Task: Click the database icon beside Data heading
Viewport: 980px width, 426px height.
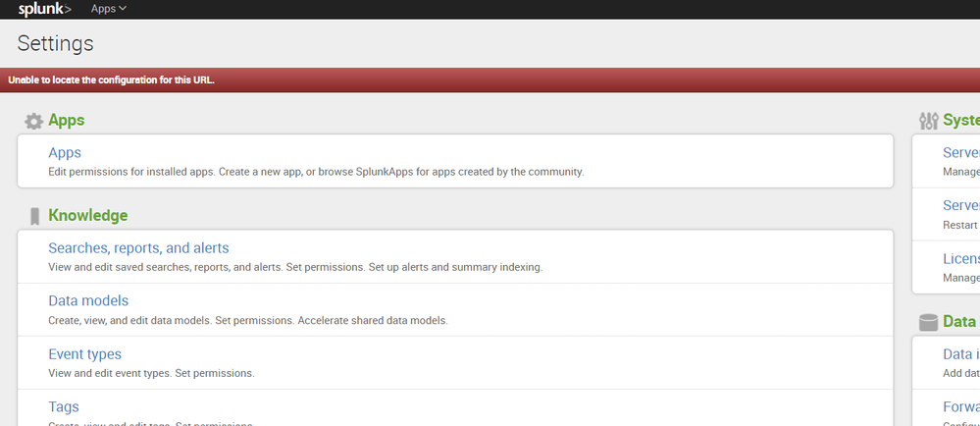Action: [928, 322]
